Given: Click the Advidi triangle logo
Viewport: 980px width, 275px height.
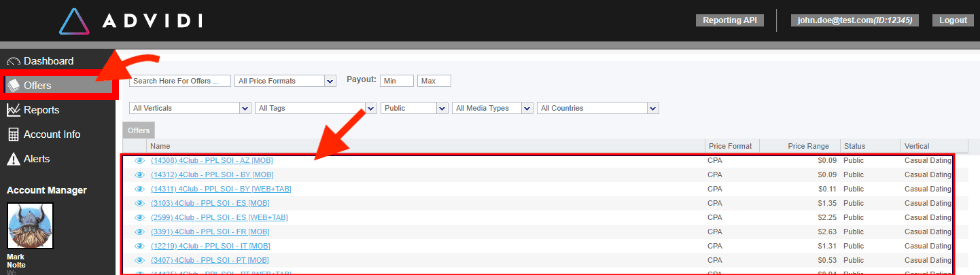Looking at the screenshot, I should pos(75,21).
